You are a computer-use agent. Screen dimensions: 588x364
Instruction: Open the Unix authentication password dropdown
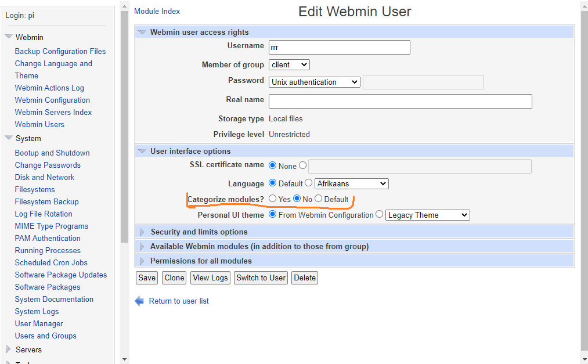coord(314,82)
